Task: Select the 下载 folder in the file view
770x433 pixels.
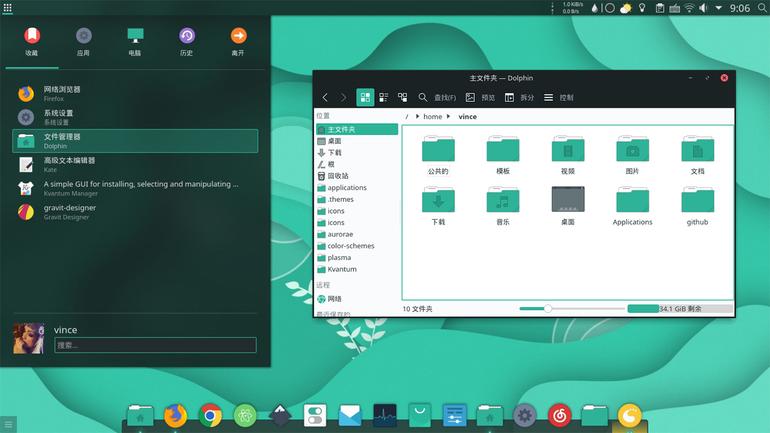Action: tap(438, 199)
